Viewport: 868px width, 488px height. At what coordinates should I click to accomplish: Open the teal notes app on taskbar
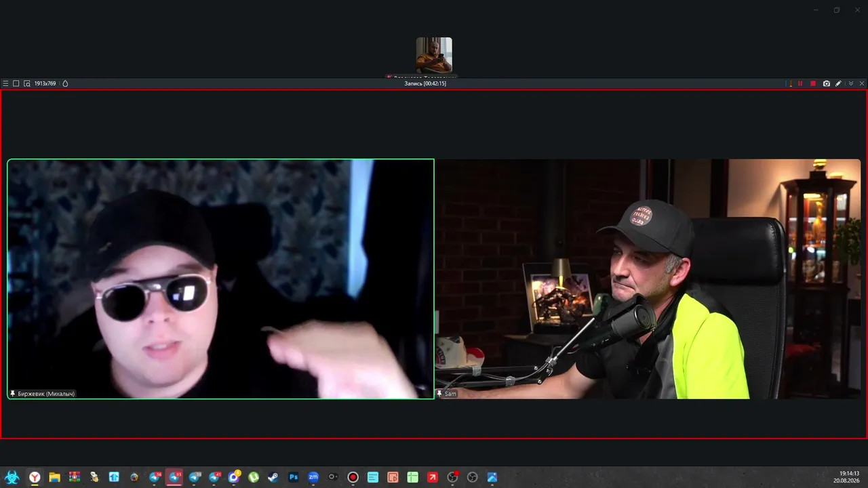tap(373, 477)
